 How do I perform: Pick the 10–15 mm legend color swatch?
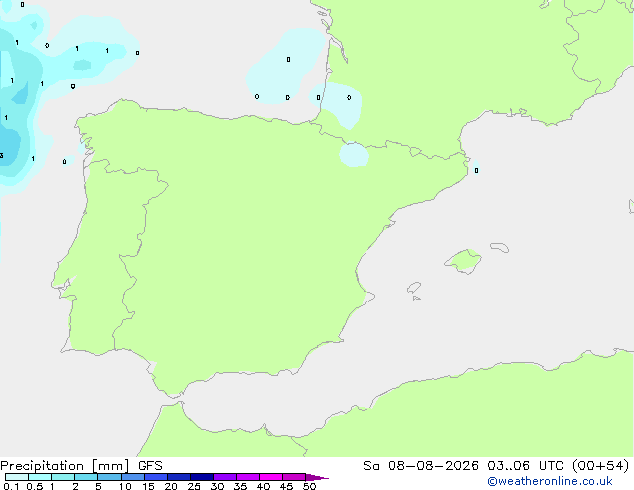point(133,477)
